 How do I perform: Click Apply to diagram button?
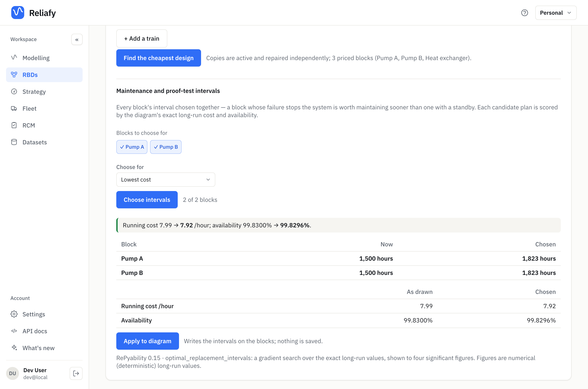coord(147,341)
